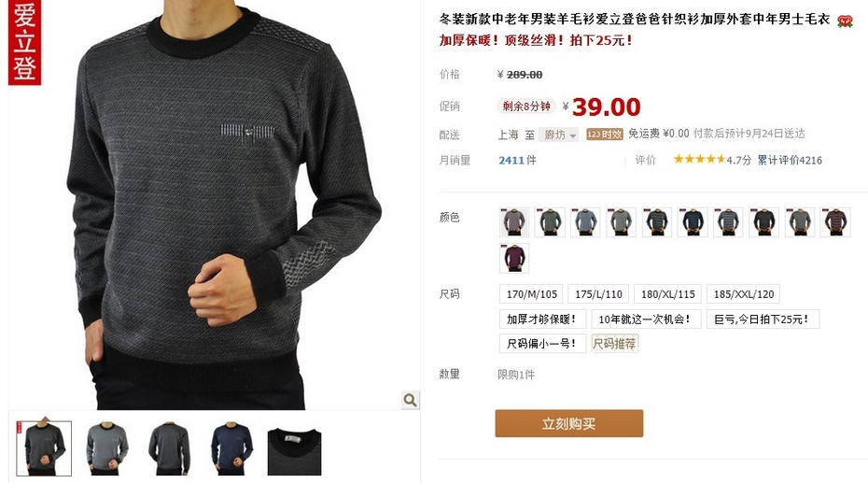Screen dimensions: 868x483
Task: Show the collar close-up thumbnail
Action: tap(295, 451)
